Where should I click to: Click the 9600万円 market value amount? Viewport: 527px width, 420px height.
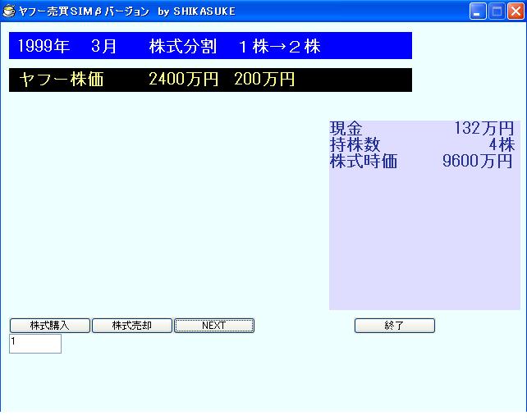pyautogui.click(x=478, y=161)
